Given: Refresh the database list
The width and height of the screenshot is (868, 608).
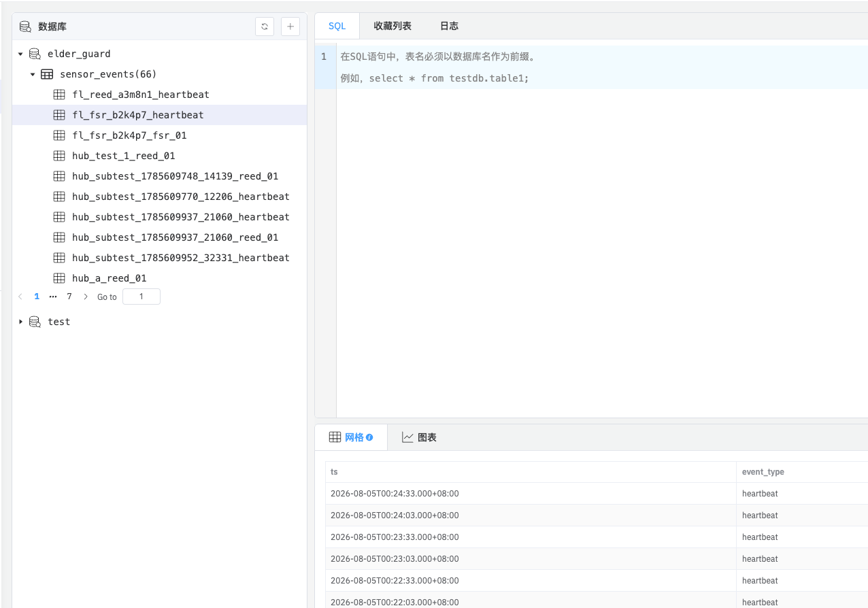Looking at the screenshot, I should pyautogui.click(x=265, y=27).
